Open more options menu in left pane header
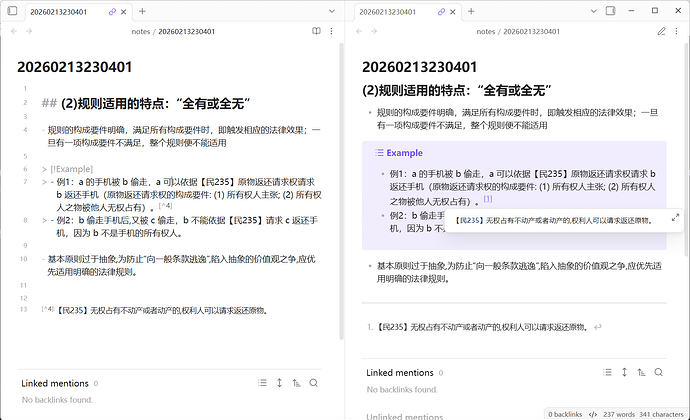The height and width of the screenshot is (420, 690). tap(333, 31)
